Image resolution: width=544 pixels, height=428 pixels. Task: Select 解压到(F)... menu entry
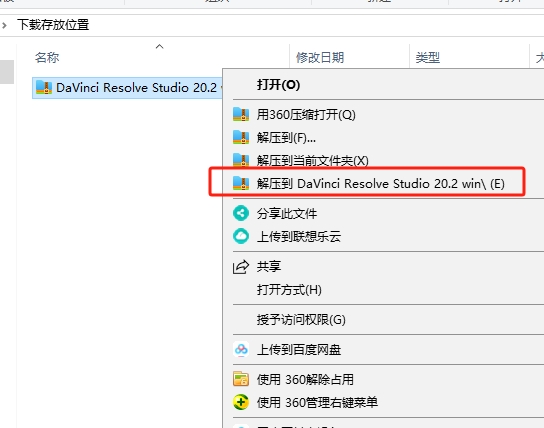click(x=286, y=138)
